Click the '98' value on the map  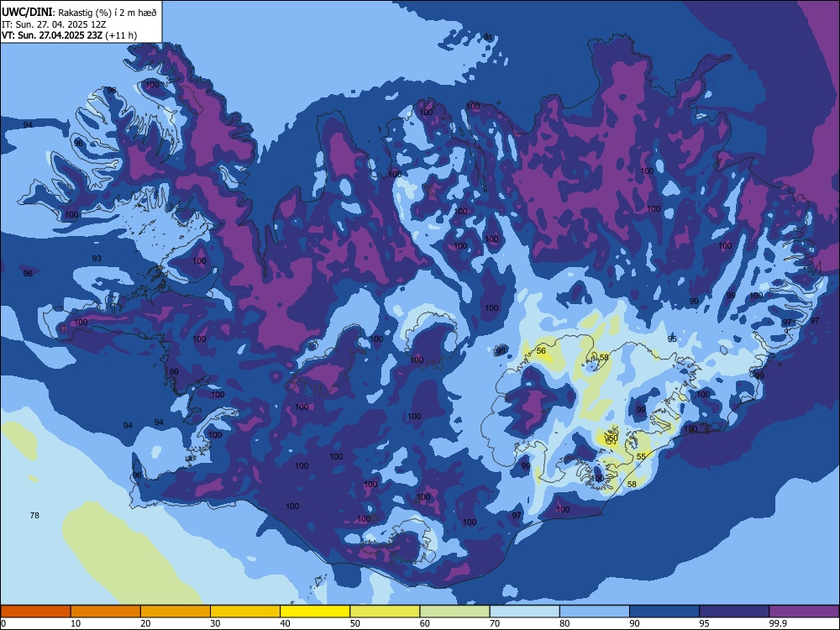501,351
